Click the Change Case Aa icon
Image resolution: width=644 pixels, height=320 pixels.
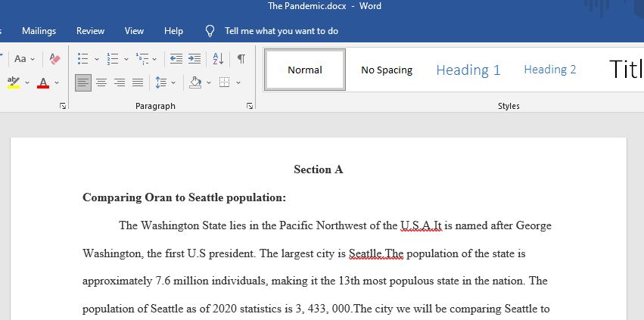20,59
